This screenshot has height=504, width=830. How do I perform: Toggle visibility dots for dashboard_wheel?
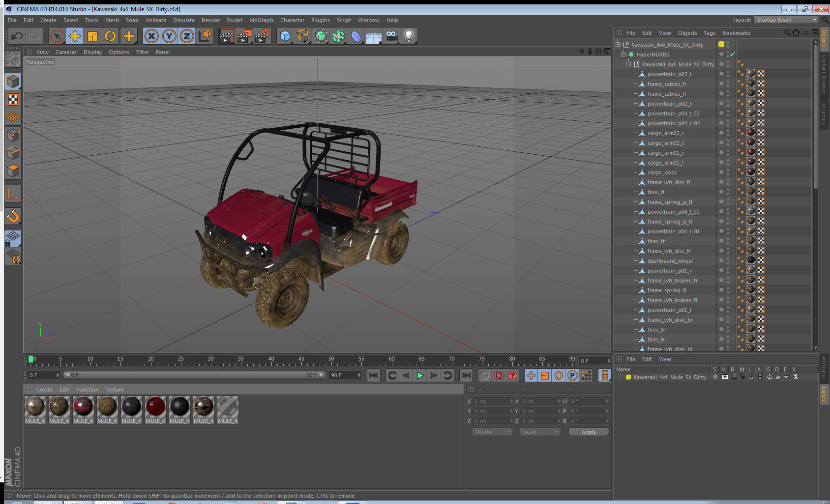pyautogui.click(x=728, y=260)
